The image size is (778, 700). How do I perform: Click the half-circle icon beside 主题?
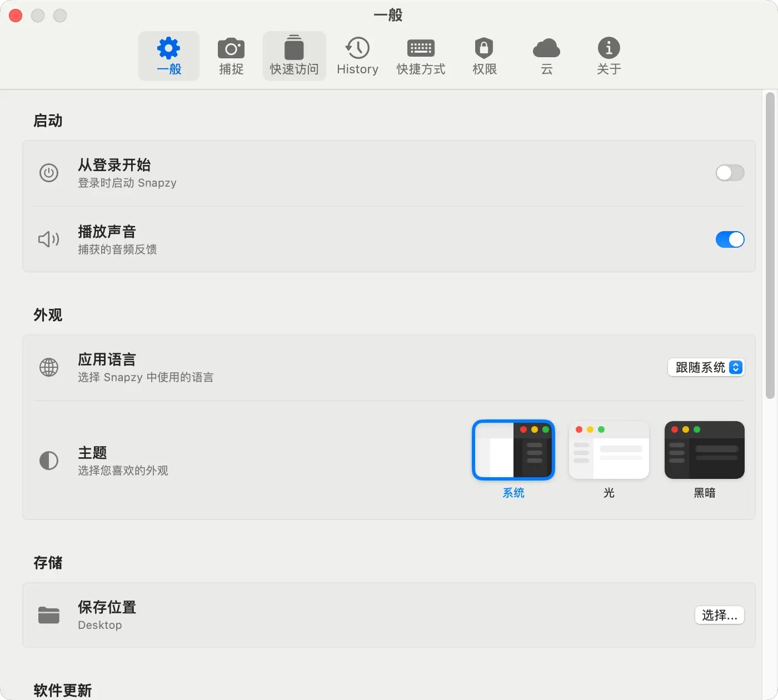49,461
